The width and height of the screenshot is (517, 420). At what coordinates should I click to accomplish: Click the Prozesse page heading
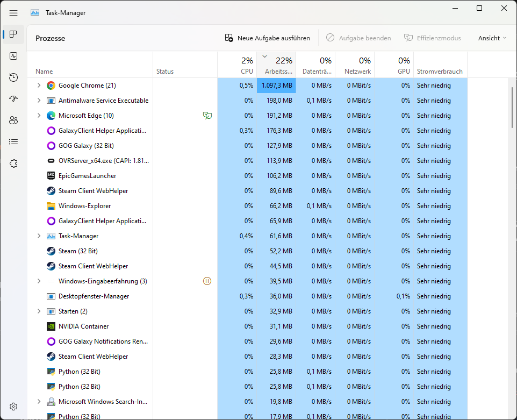pyautogui.click(x=50, y=38)
